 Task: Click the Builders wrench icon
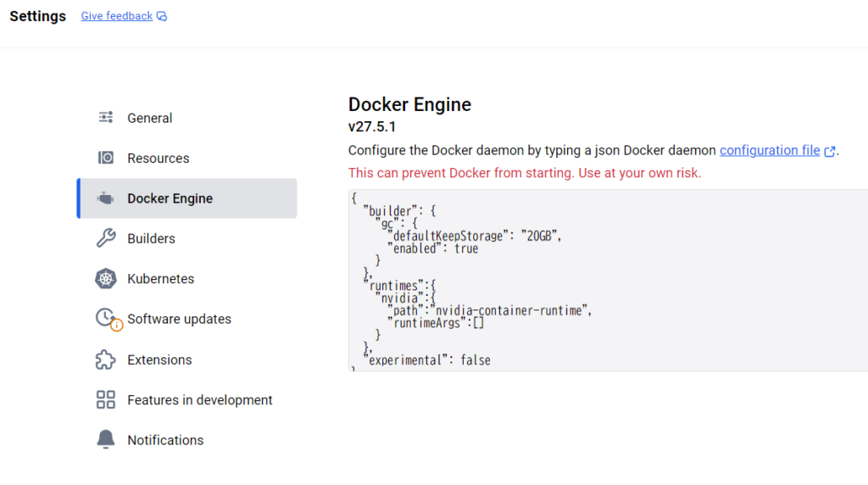[106, 238]
